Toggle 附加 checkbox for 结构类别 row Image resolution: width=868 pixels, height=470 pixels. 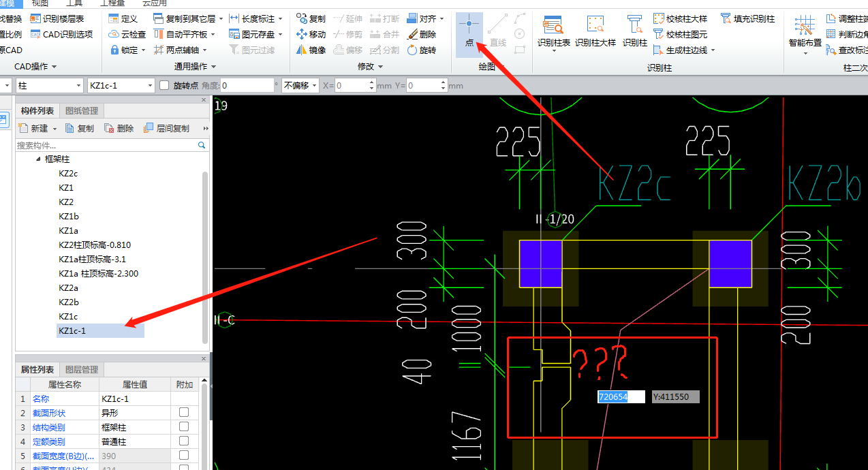(x=184, y=426)
